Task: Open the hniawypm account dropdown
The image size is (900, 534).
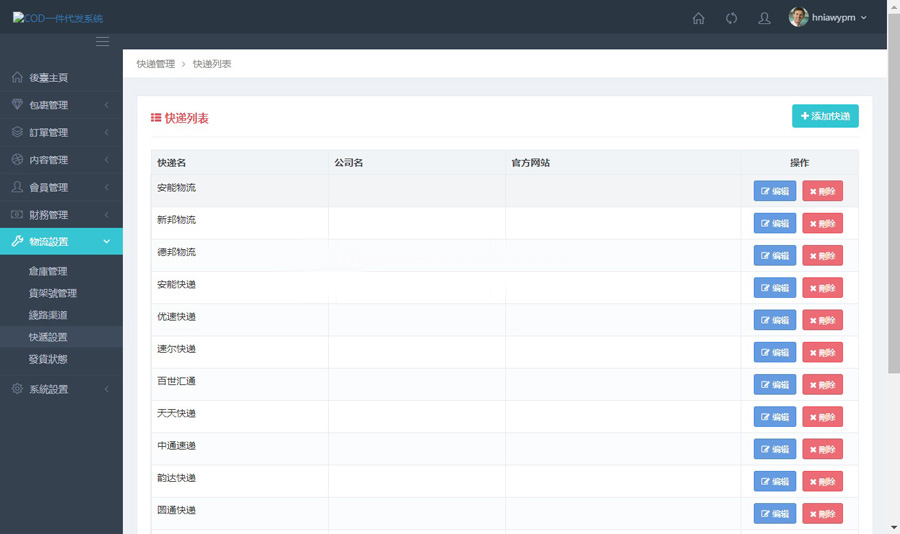Action: [828, 18]
